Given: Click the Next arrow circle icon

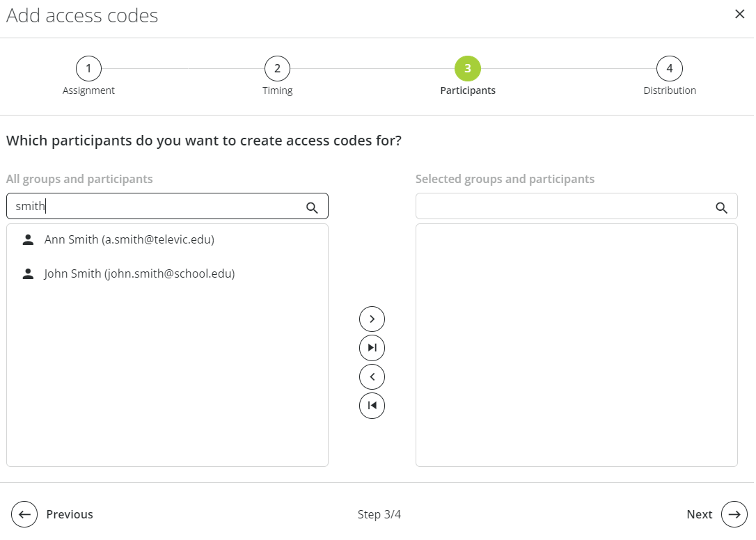Looking at the screenshot, I should 734,514.
